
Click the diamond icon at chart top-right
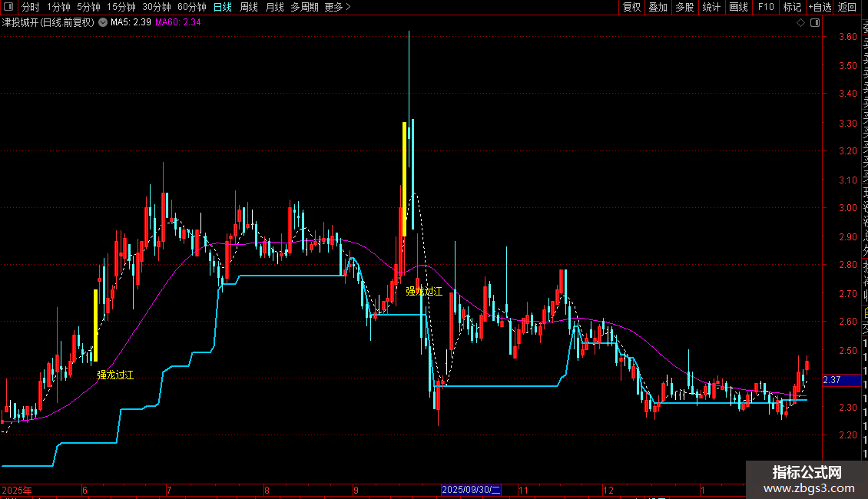(800, 23)
